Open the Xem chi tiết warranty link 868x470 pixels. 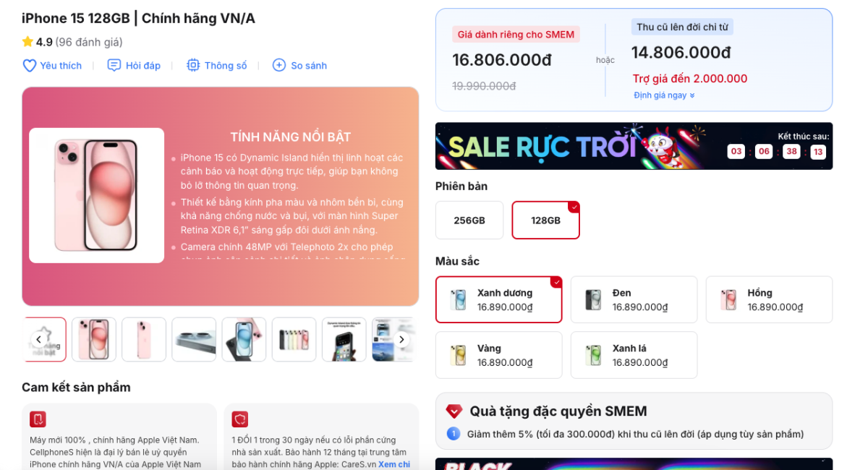click(x=394, y=464)
